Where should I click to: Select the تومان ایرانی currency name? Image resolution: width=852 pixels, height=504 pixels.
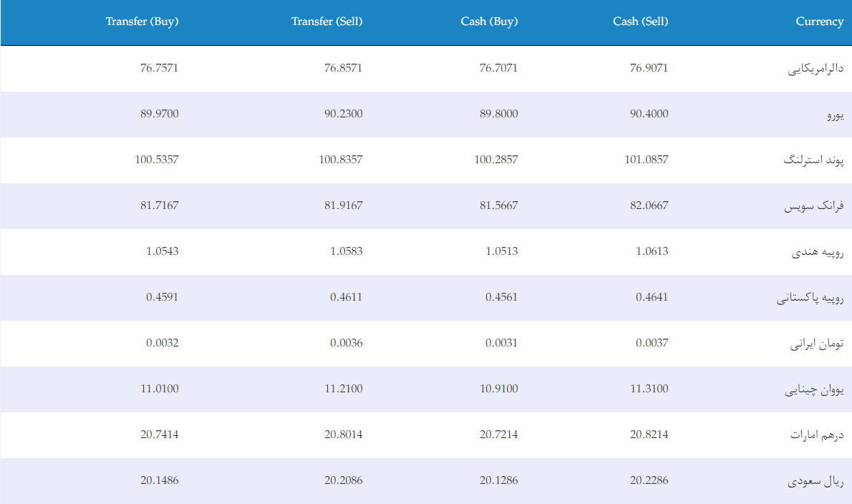pos(817,343)
